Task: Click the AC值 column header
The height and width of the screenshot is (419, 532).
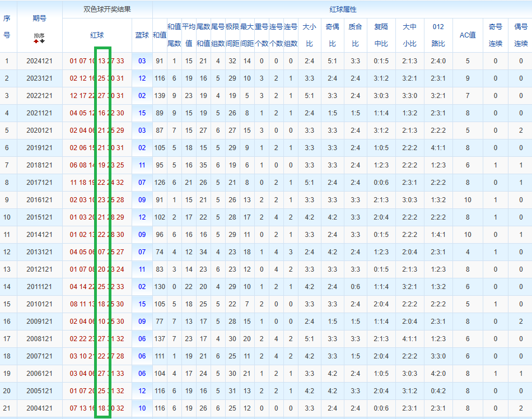Action: pyautogui.click(x=468, y=35)
